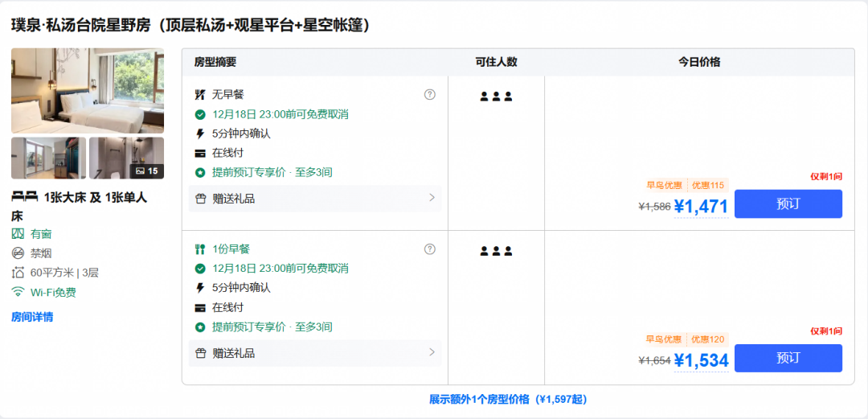The image size is (868, 419).
Task: Click three-person occupancy icon, 1份早餐 rate
Action: tap(496, 251)
